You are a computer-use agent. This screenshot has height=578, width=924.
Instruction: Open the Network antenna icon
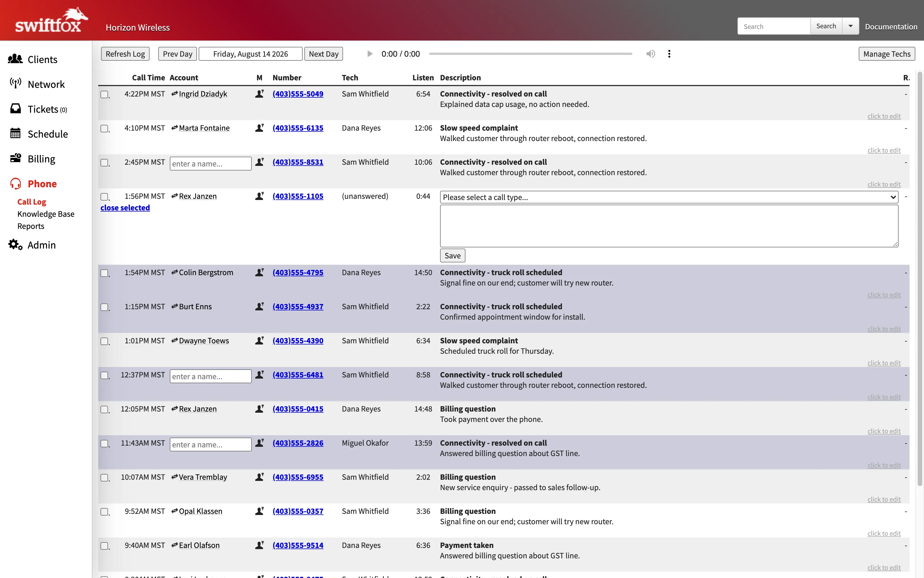[15, 83]
